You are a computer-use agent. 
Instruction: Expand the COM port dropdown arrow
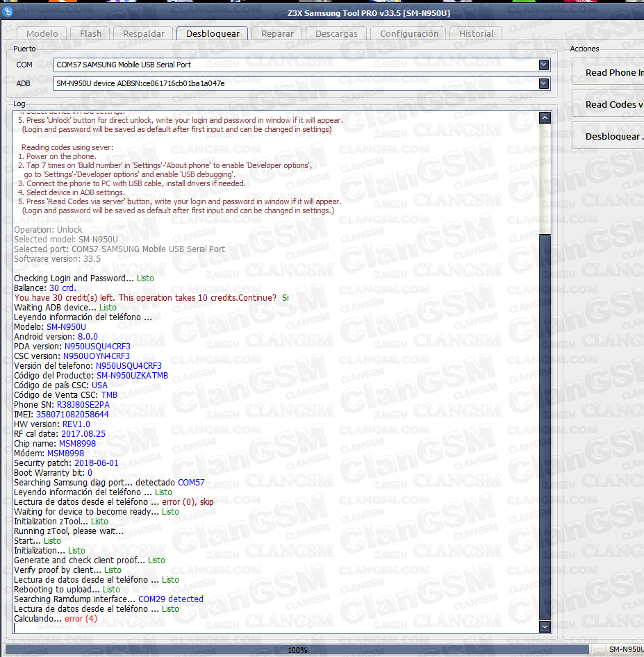coord(543,65)
